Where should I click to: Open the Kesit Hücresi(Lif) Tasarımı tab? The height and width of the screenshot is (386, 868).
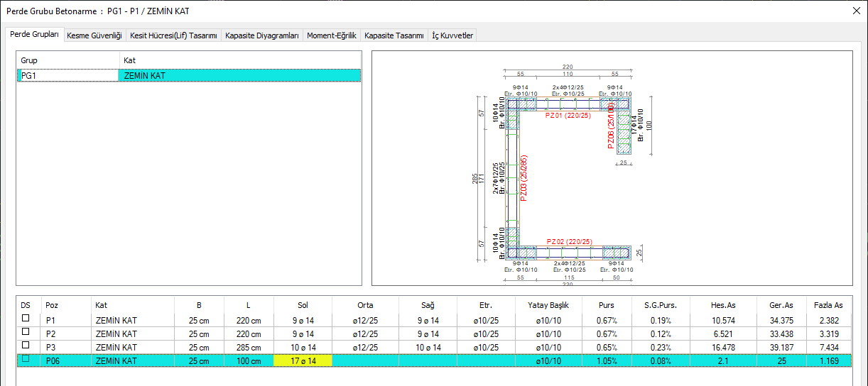coord(173,35)
